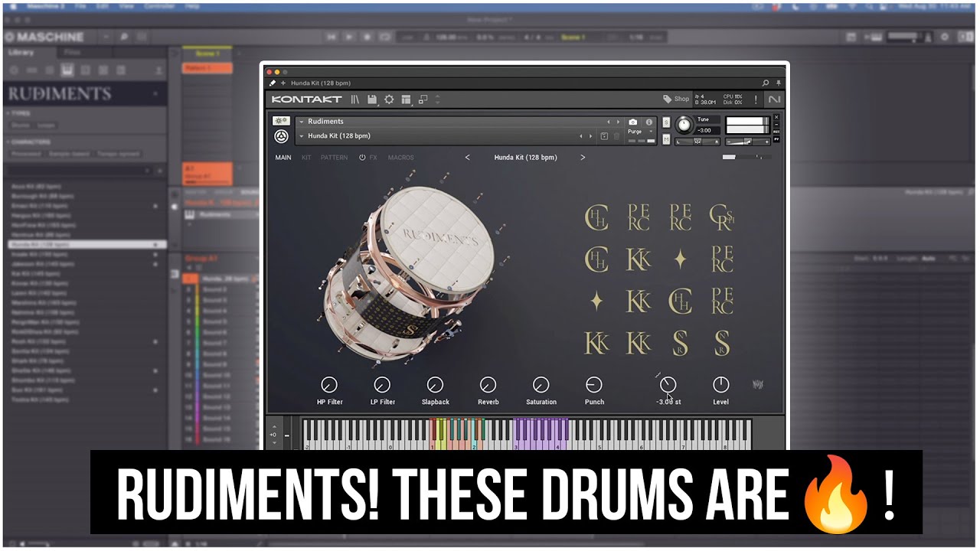Click the Level knob
This screenshot has width=980, height=551.
[720, 385]
